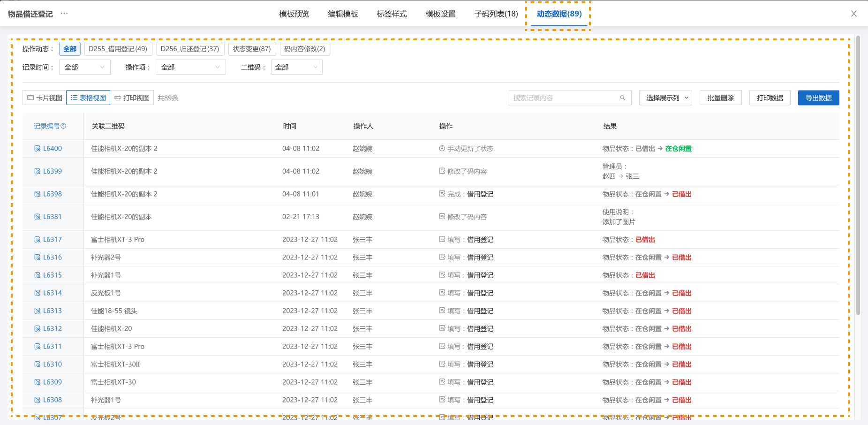Select the 全部 filter for 操作动态
Screen dimensions: 868x425
point(70,49)
